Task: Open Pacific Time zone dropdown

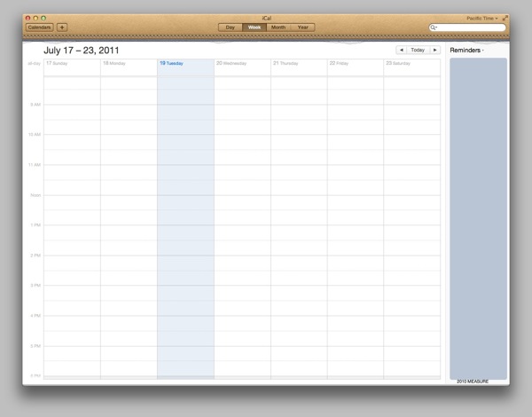Action: click(481, 19)
